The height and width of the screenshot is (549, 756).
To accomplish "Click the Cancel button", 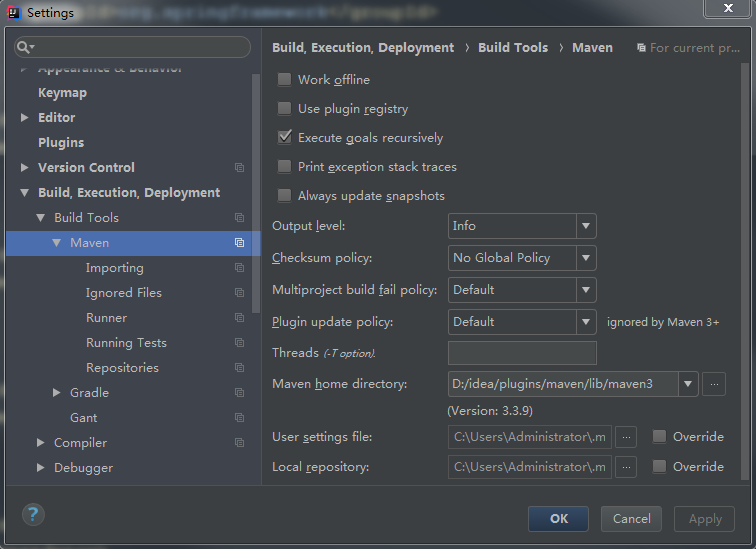I will pyautogui.click(x=631, y=519).
